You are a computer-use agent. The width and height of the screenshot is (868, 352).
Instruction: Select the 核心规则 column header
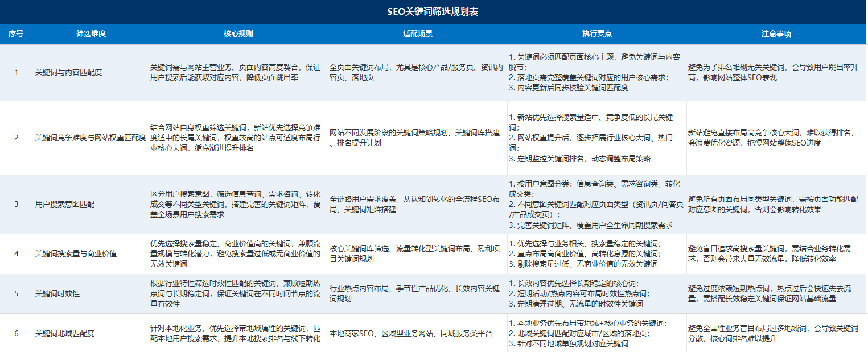(x=238, y=34)
